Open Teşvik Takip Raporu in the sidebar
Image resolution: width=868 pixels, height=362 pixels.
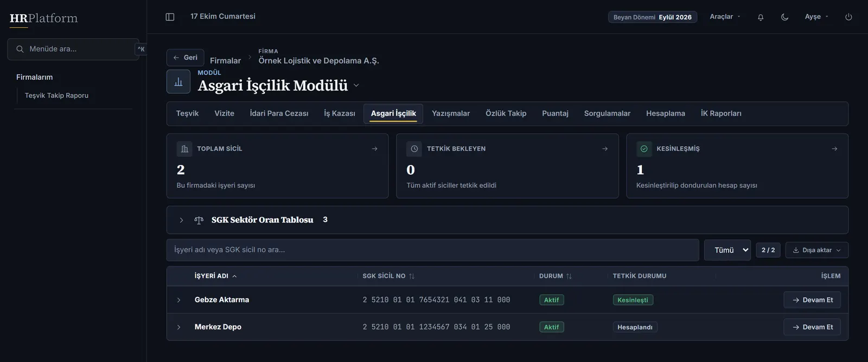coord(56,96)
